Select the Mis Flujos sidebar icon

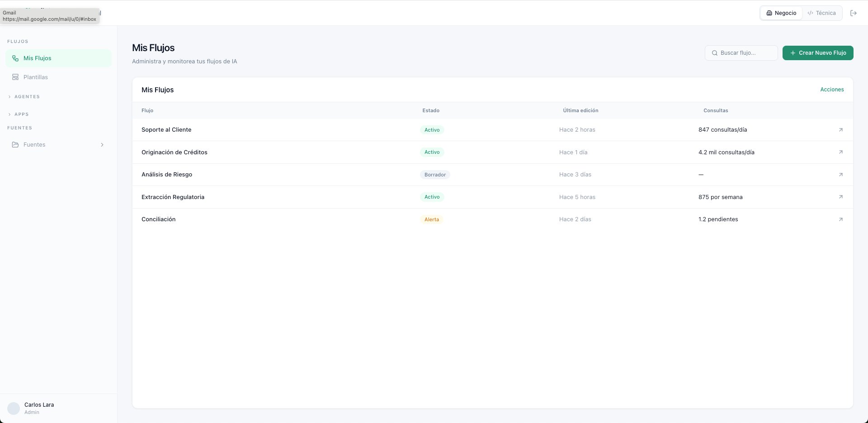point(15,58)
